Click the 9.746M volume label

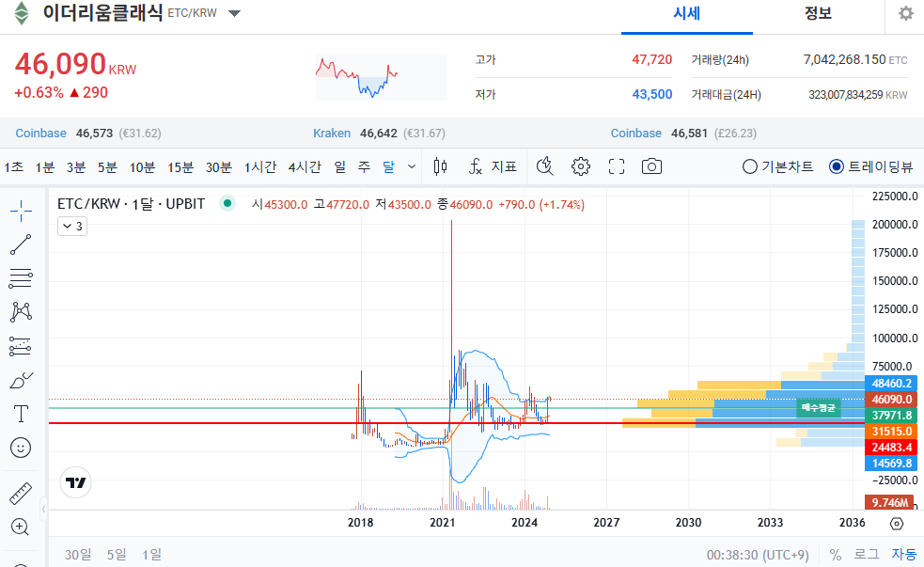pos(889,503)
